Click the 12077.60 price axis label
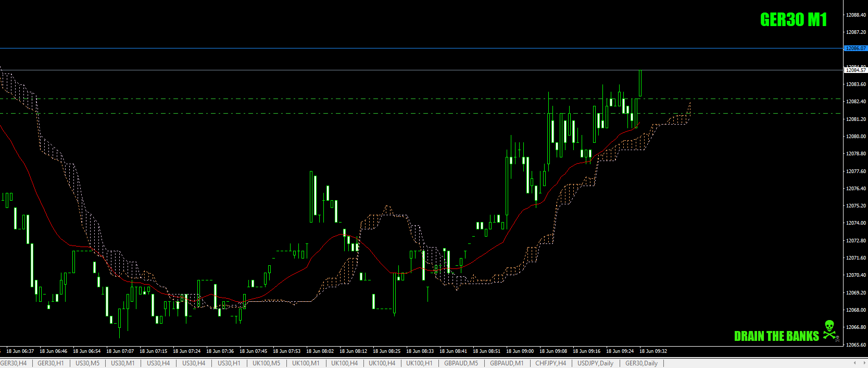Image resolution: width=868 pixels, height=368 pixels. pyautogui.click(x=856, y=171)
